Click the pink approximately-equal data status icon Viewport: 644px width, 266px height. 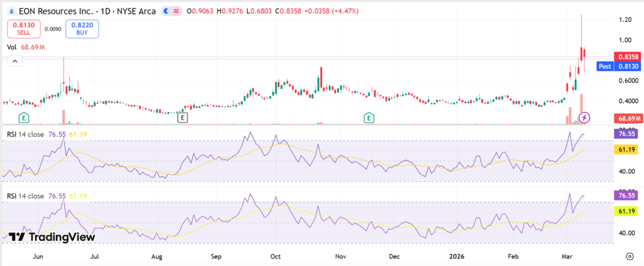tap(177, 11)
